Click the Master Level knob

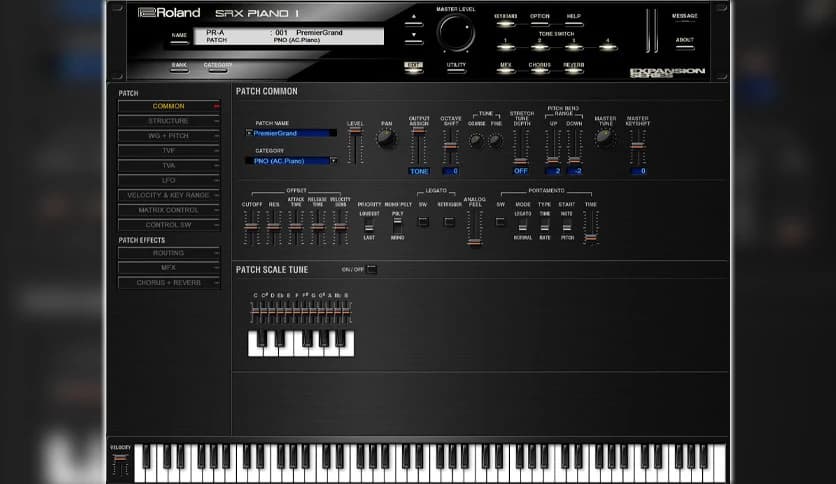(456, 33)
